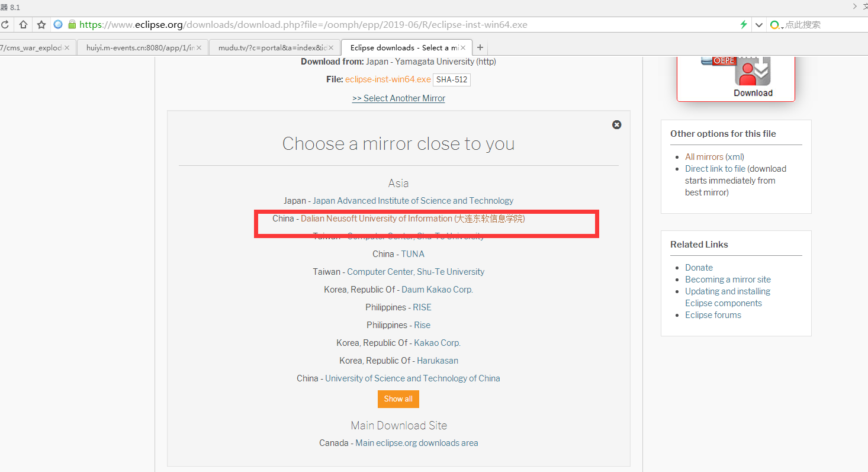Click the Select Another Mirror link
868x472 pixels.
398,98
